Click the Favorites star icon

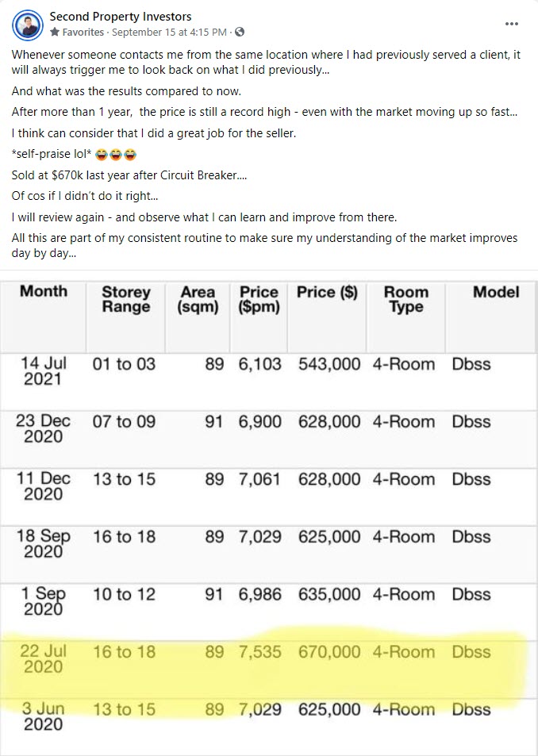pos(54,33)
